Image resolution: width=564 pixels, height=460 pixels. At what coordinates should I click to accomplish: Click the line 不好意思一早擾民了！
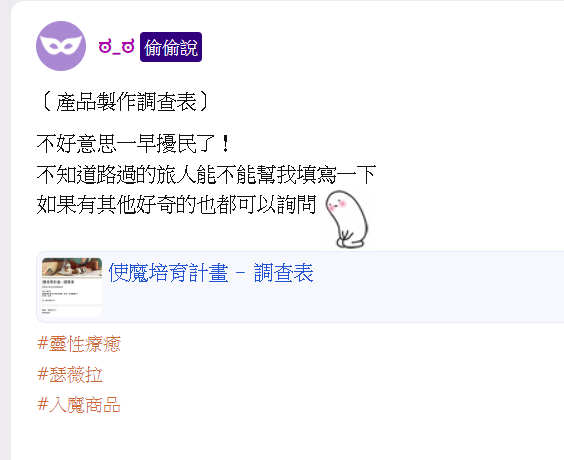pos(134,144)
